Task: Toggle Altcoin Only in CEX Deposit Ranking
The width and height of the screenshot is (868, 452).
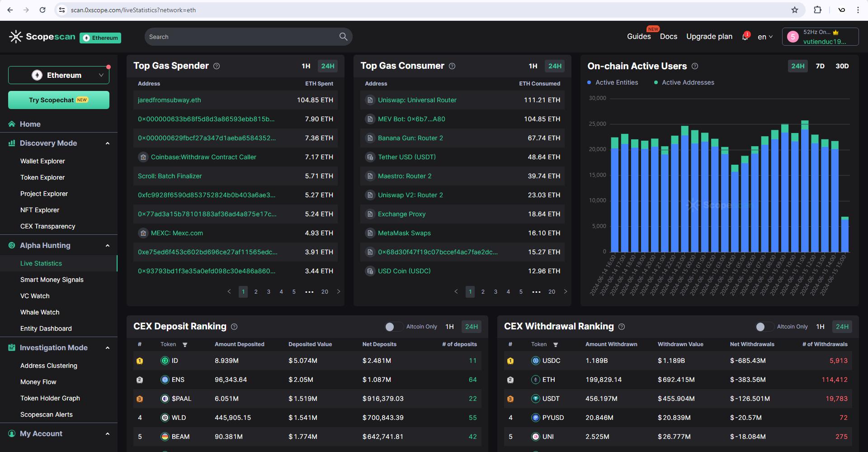Action: click(x=393, y=327)
